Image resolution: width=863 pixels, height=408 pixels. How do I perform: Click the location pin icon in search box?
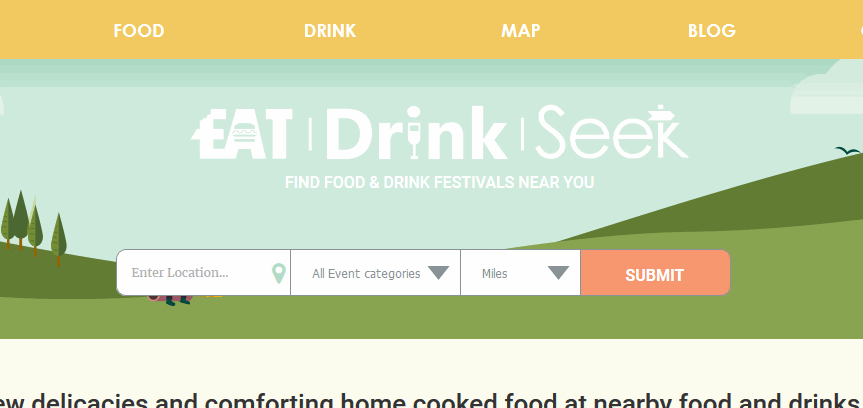coord(279,273)
